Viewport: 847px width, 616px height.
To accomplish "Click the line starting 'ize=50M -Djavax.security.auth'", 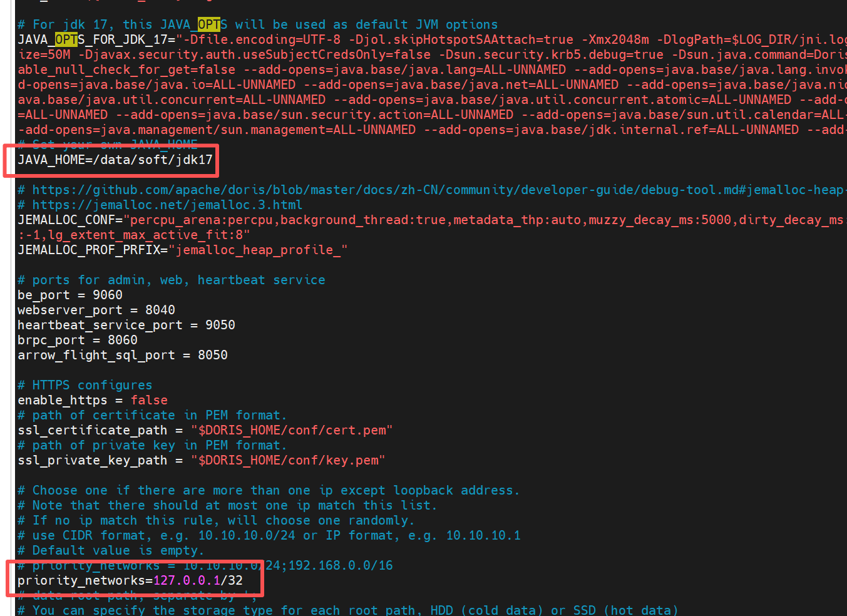I will coord(432,54).
